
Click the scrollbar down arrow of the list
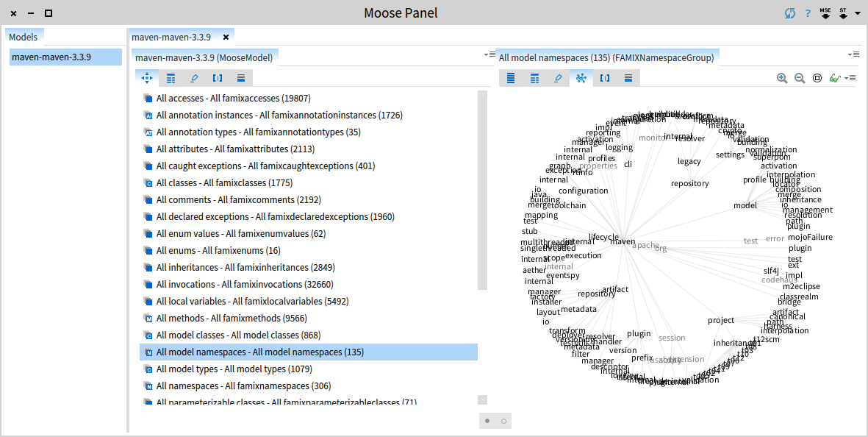point(482,399)
